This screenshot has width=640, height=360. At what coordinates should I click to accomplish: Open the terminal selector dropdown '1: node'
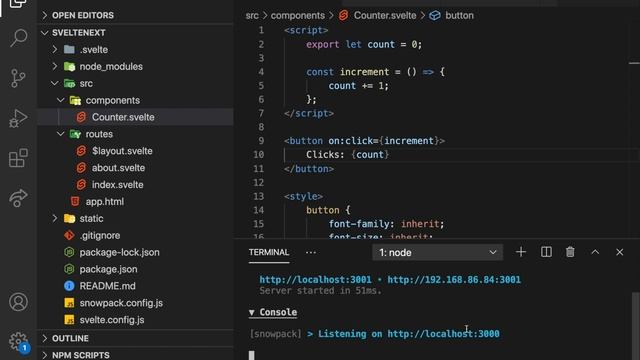(x=438, y=253)
